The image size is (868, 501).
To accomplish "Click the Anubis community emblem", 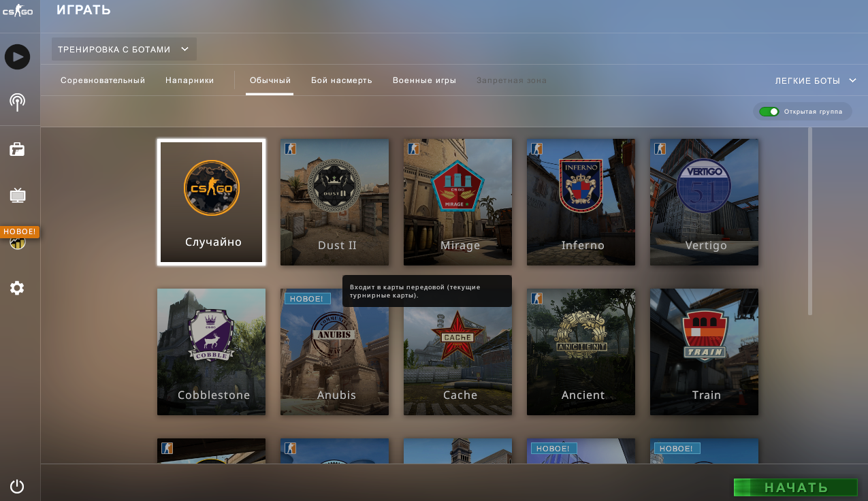I will (x=334, y=336).
